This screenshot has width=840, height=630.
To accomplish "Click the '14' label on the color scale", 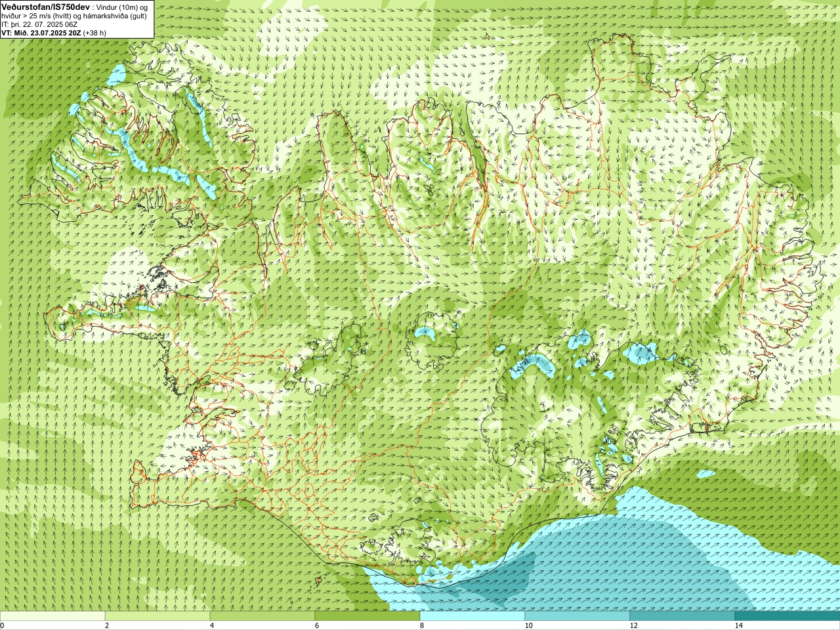I will click(738, 625).
